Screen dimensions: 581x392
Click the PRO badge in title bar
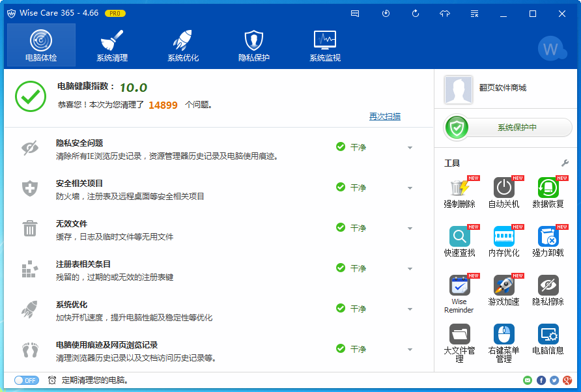tap(115, 13)
